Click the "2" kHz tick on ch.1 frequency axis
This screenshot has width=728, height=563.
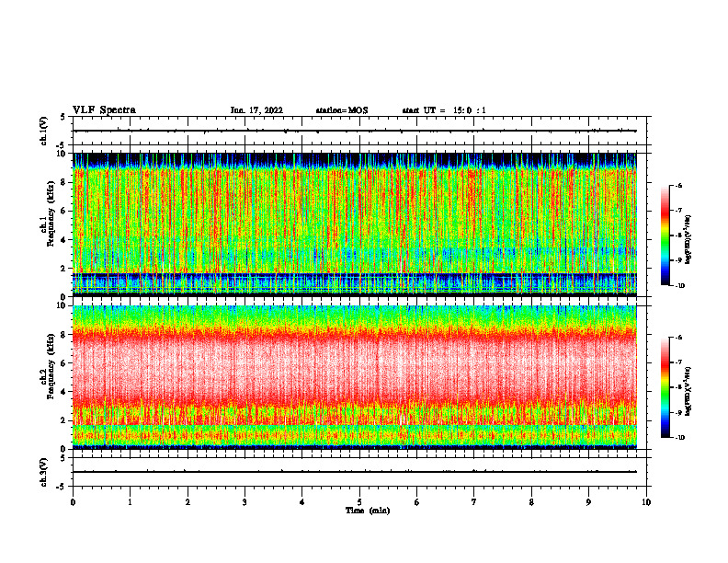point(64,269)
